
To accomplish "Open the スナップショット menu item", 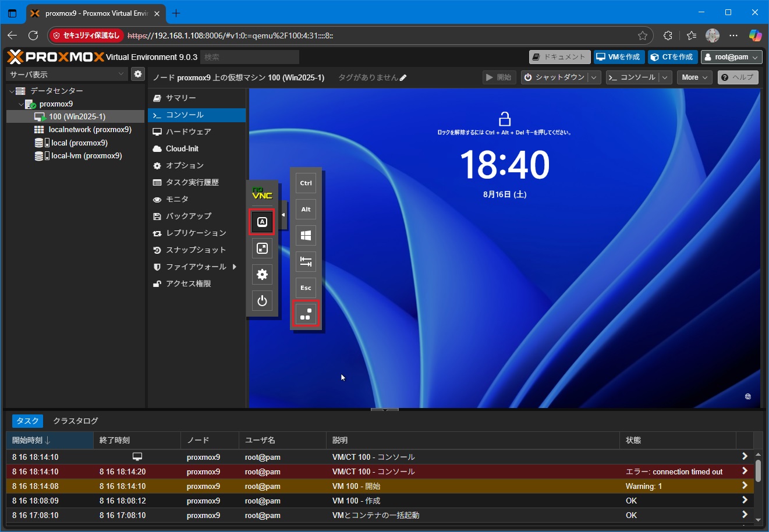I will pyautogui.click(x=197, y=250).
